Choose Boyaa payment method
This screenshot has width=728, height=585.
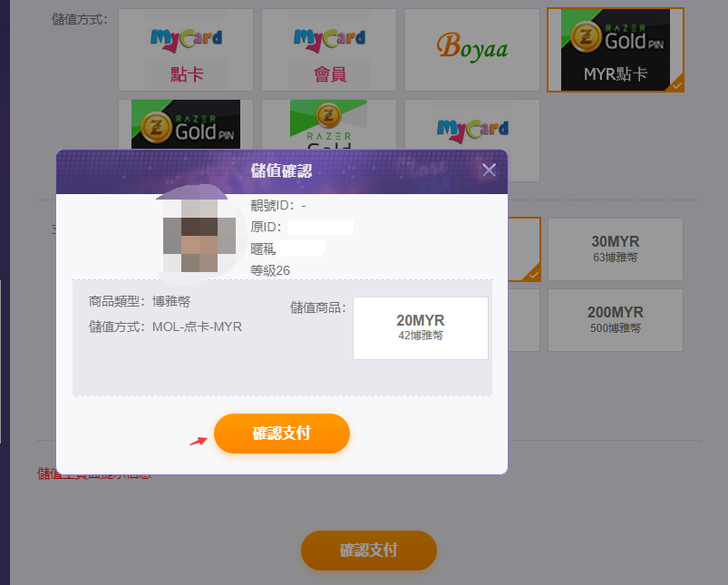[x=472, y=50]
